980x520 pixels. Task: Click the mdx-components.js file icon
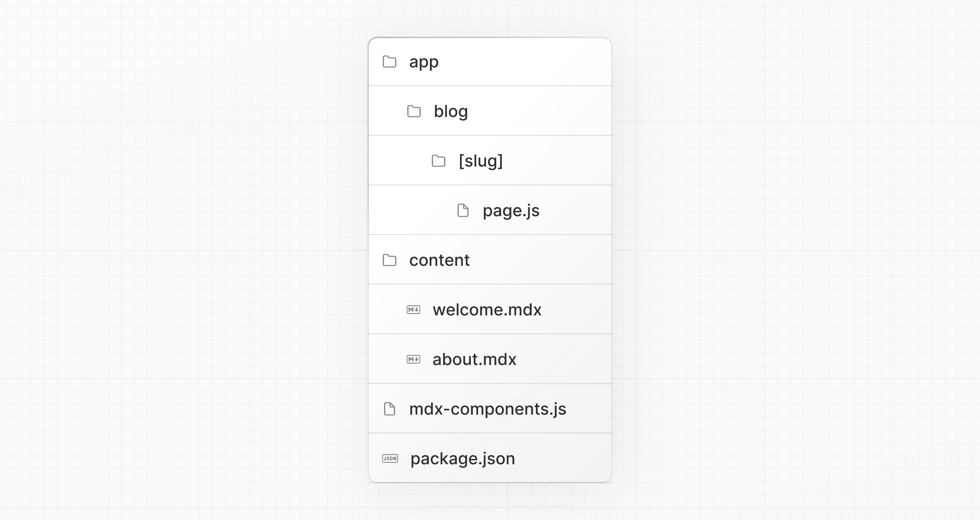(x=390, y=409)
